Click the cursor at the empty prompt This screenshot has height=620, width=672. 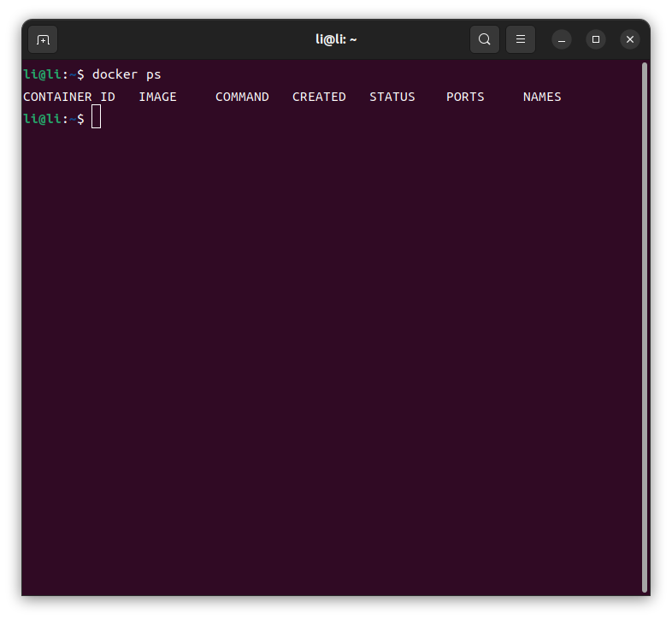(96, 116)
